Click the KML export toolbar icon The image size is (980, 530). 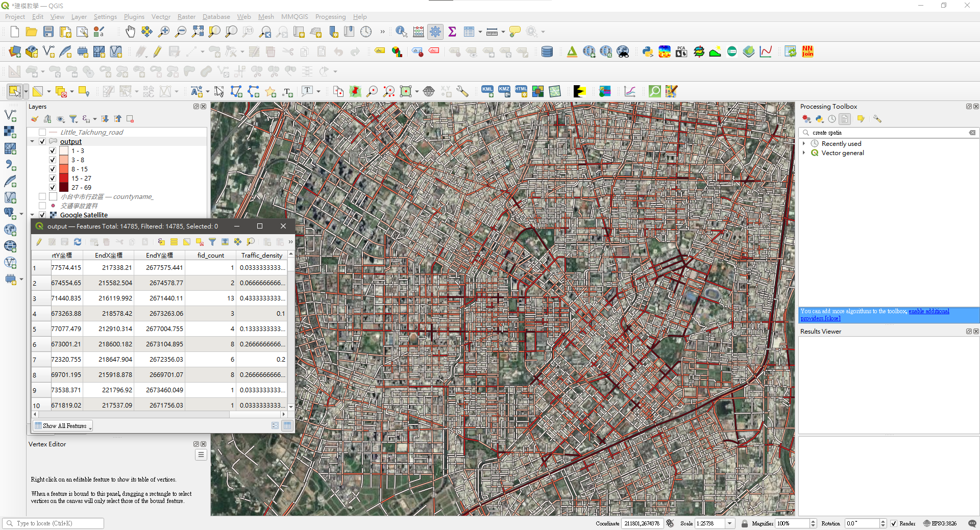(x=487, y=91)
